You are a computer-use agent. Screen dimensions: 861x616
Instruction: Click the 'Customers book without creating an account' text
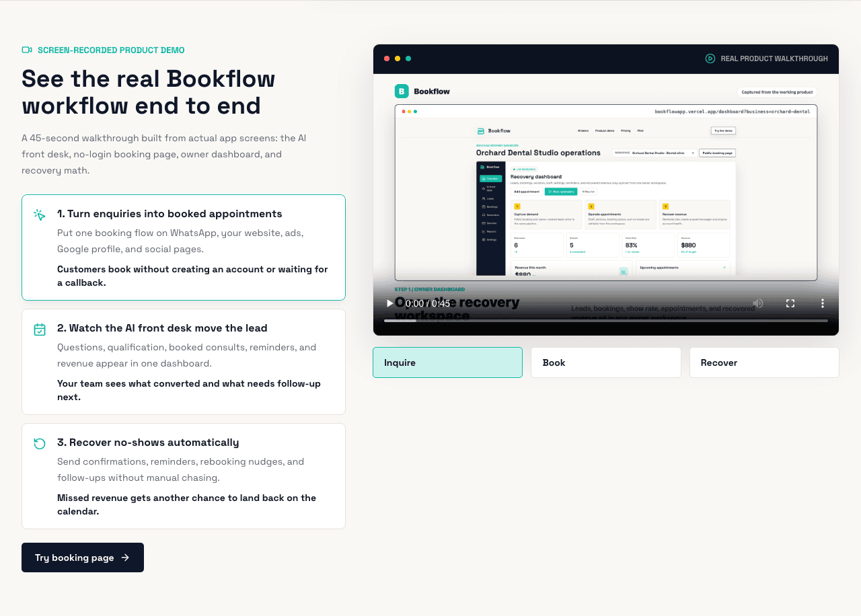click(192, 276)
